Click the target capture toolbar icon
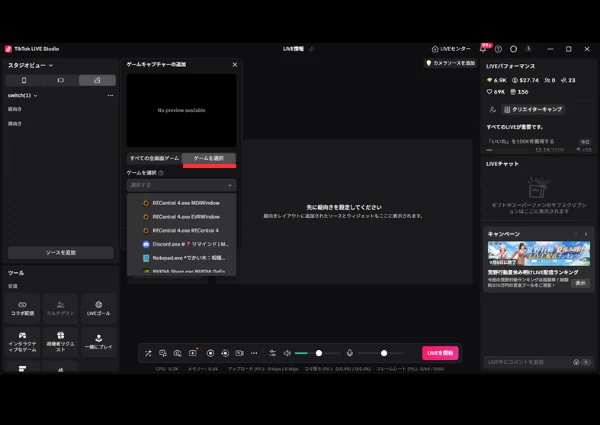 (225, 353)
